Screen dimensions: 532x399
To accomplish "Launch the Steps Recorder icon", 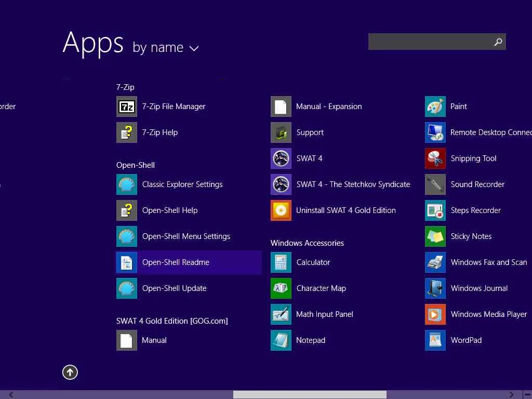I will click(435, 210).
